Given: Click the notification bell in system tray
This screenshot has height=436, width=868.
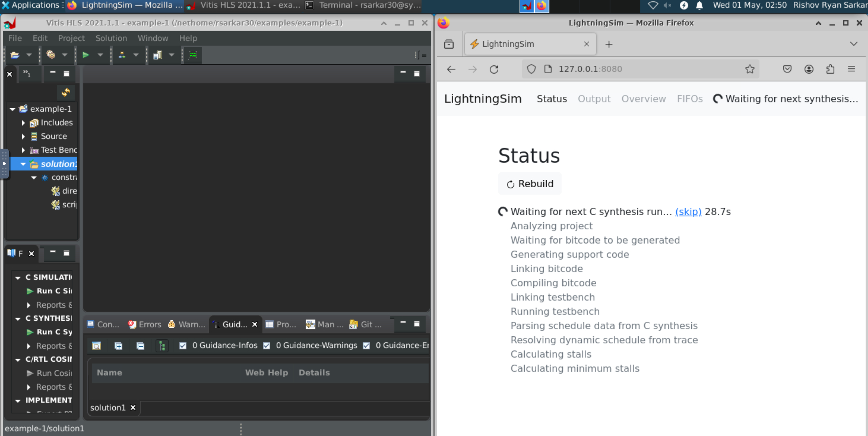Looking at the screenshot, I should click(699, 5).
